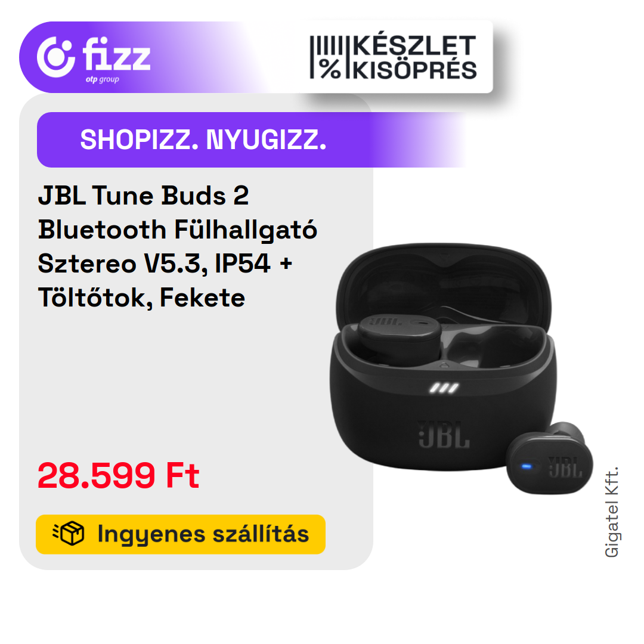Click the JBL logo on the case
Viewport: 644px width, 644px height.
click(444, 434)
